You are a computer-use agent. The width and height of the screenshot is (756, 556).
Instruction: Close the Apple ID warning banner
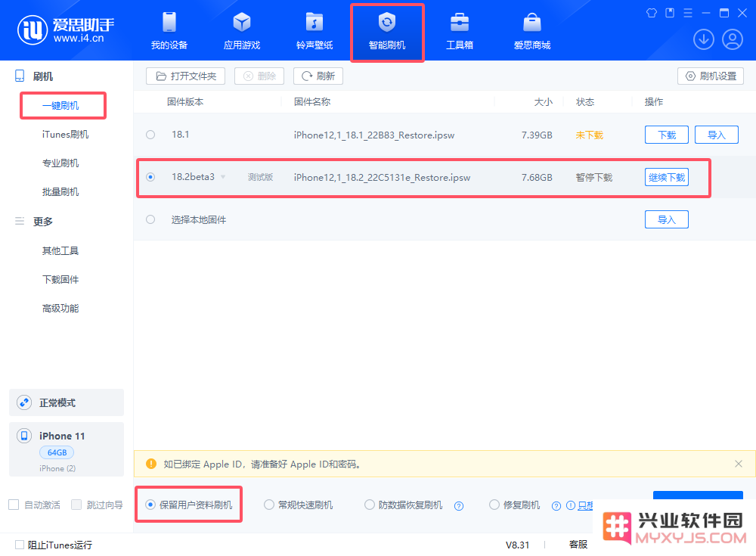738,464
